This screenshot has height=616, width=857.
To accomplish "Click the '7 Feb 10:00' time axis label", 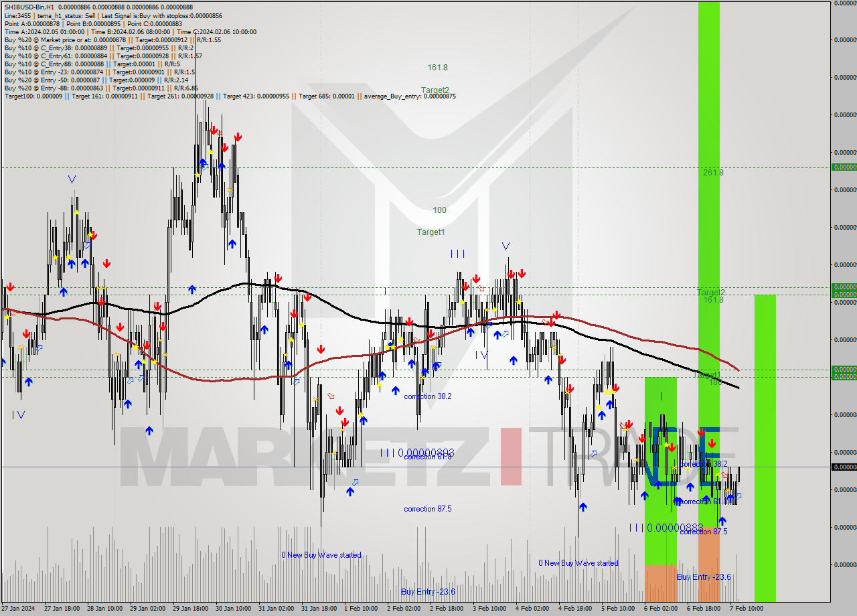I will coord(747,609).
